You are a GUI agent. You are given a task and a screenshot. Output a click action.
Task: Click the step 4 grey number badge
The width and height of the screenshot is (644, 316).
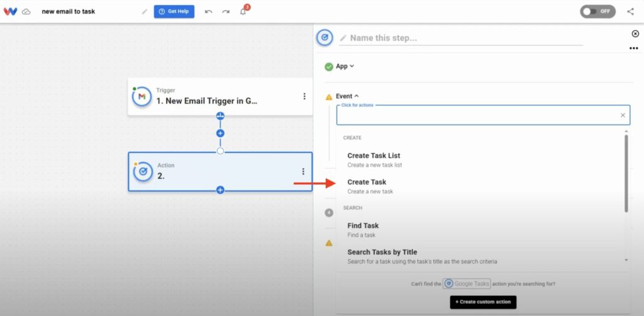click(x=329, y=212)
